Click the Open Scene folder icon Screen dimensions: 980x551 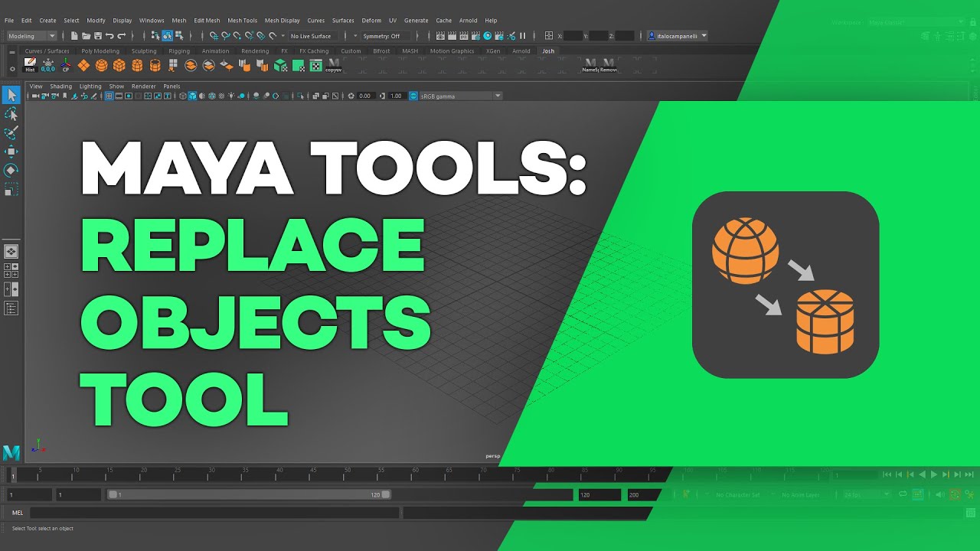[86, 36]
